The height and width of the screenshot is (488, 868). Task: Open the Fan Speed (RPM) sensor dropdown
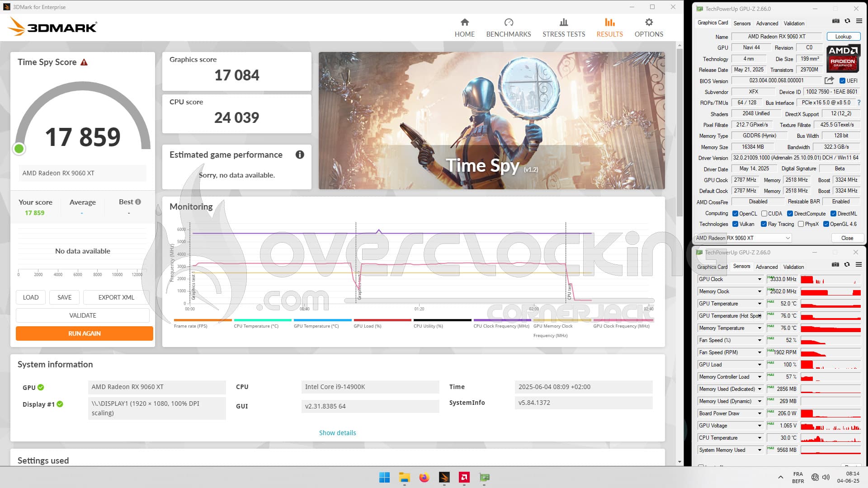pos(759,352)
